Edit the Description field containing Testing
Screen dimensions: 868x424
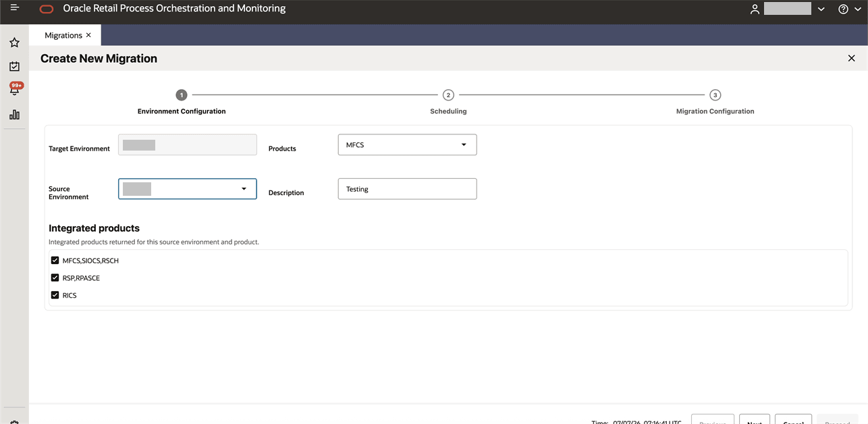407,189
